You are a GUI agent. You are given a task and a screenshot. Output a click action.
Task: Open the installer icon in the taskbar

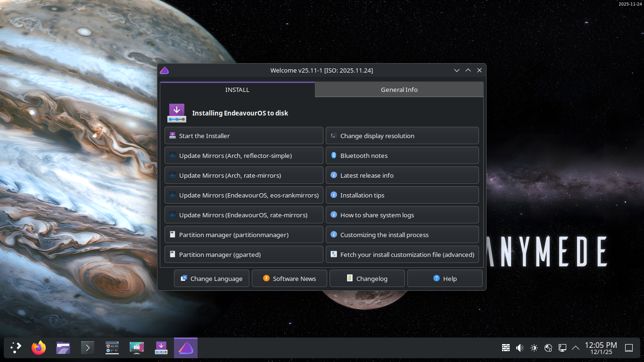[x=161, y=348]
